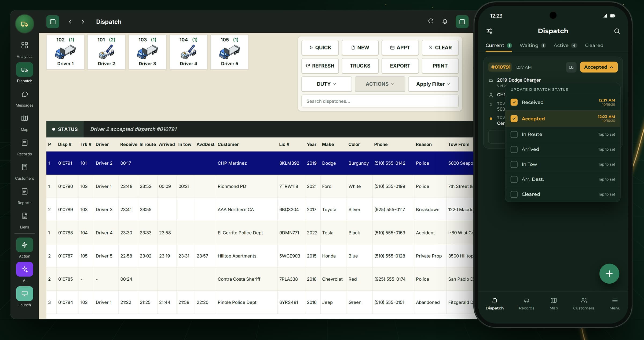Click the Action lightning icon
This screenshot has height=340, width=644.
[x=24, y=245]
